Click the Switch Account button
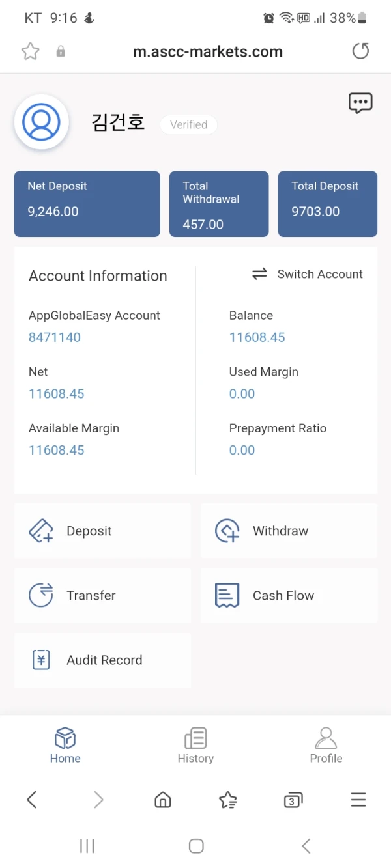The image size is (391, 868). (308, 274)
